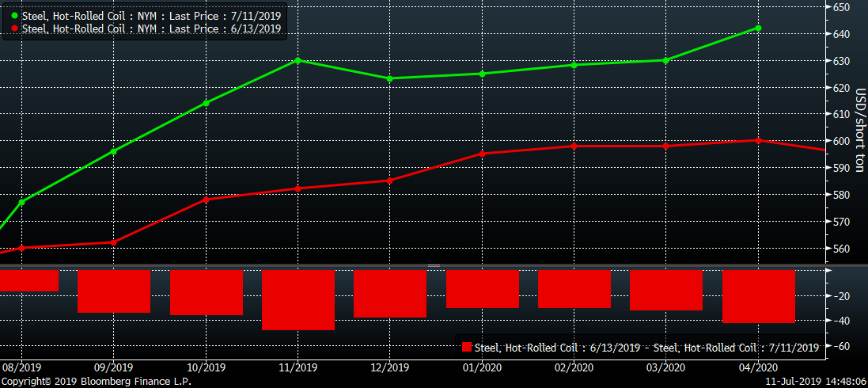Viewport: 868px width, 388px height.
Task: Click the USD/short ton axis title
Action: [x=858, y=119]
